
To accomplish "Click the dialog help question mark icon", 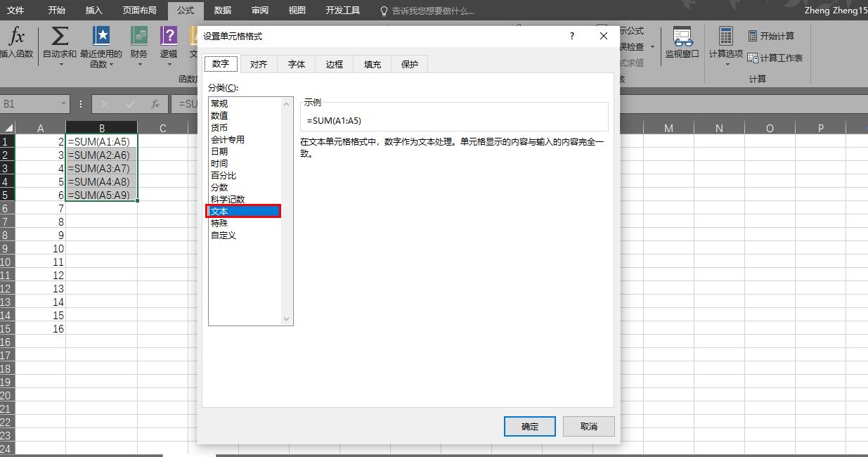I will [x=571, y=36].
